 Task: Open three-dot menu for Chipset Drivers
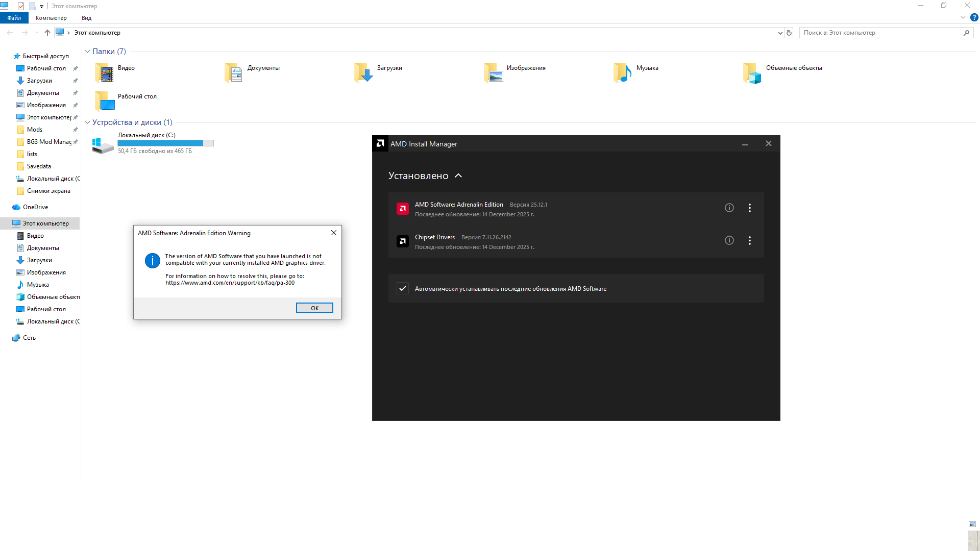point(750,240)
